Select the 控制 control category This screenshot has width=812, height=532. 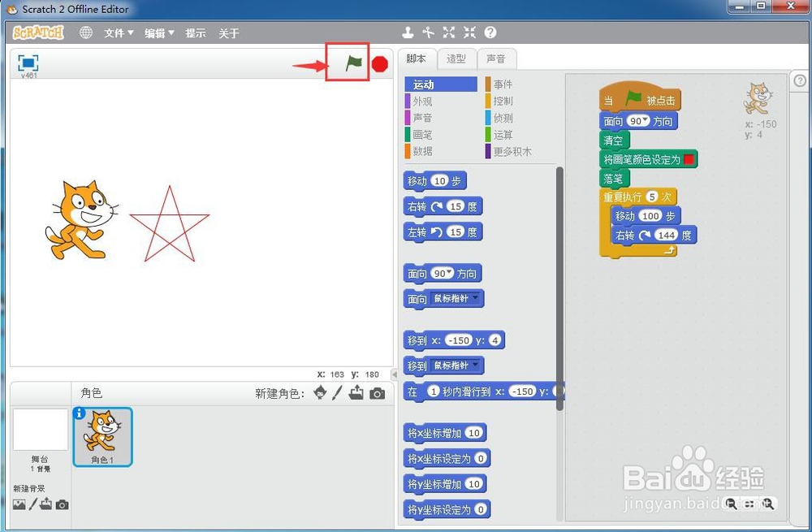point(520,101)
